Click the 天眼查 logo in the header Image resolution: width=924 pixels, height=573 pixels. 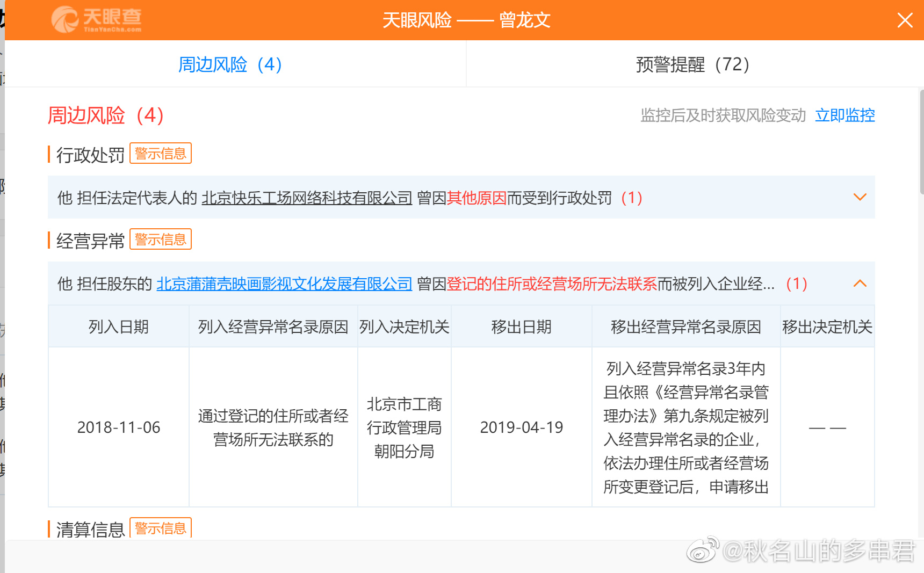(x=97, y=19)
